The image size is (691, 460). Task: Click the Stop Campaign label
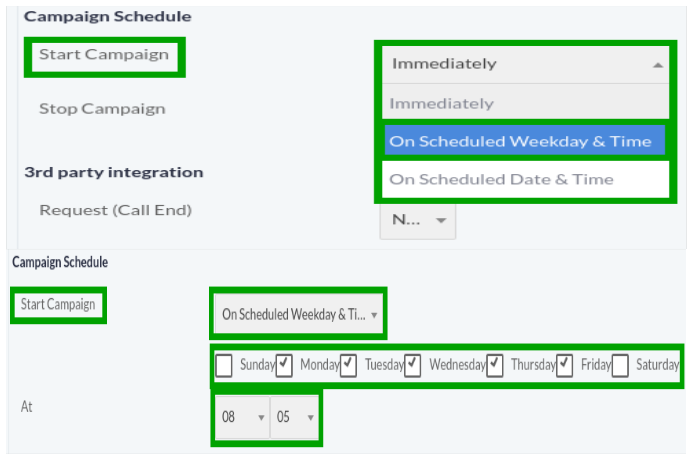coord(102,108)
